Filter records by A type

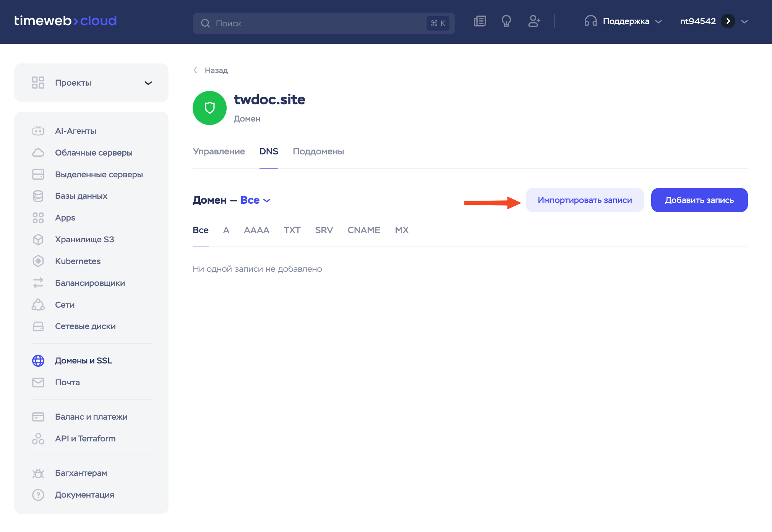pos(226,230)
